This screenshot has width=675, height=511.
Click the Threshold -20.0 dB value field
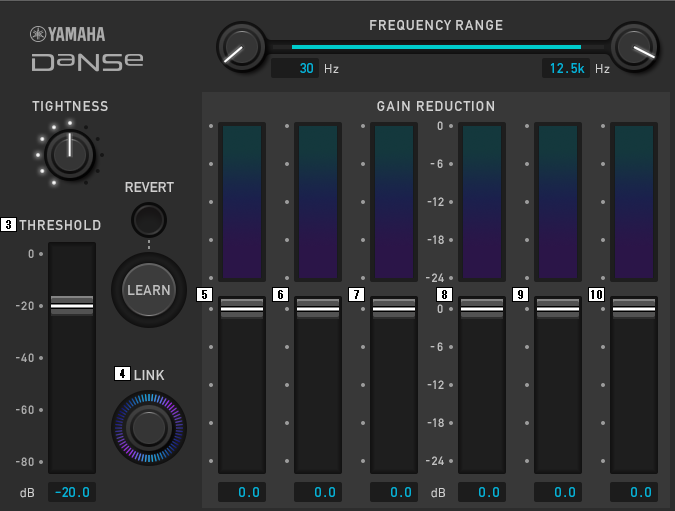coord(72,492)
